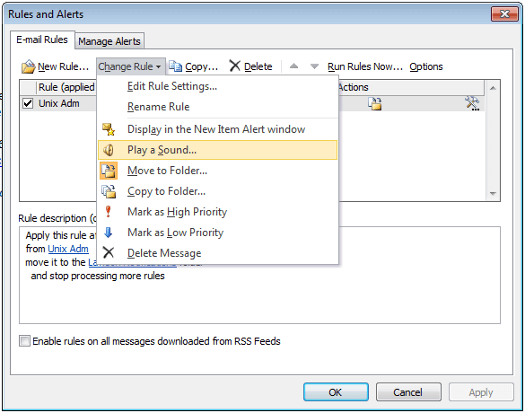
Task: Choose Edit Rule Settings menu item
Action: (172, 86)
